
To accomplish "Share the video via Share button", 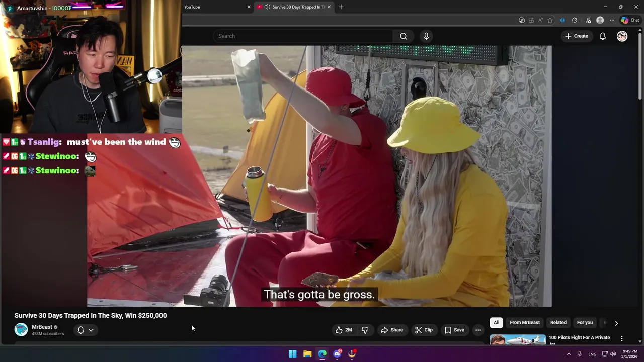I will pos(392,330).
